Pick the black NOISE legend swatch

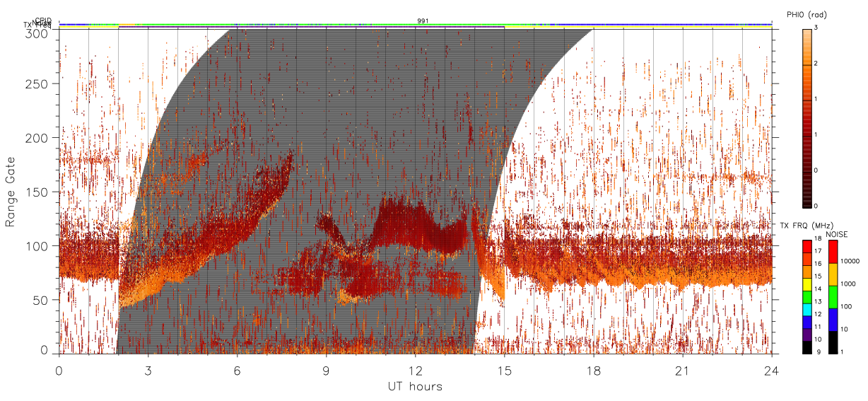pyautogui.click(x=833, y=342)
